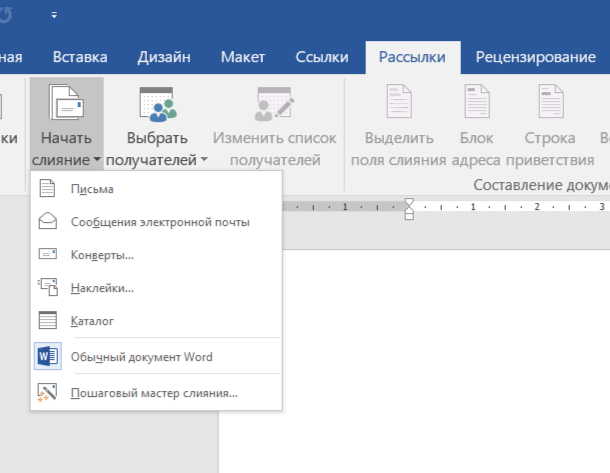
Task: Click the Word icon for Обычный документ
Action: [x=48, y=356]
